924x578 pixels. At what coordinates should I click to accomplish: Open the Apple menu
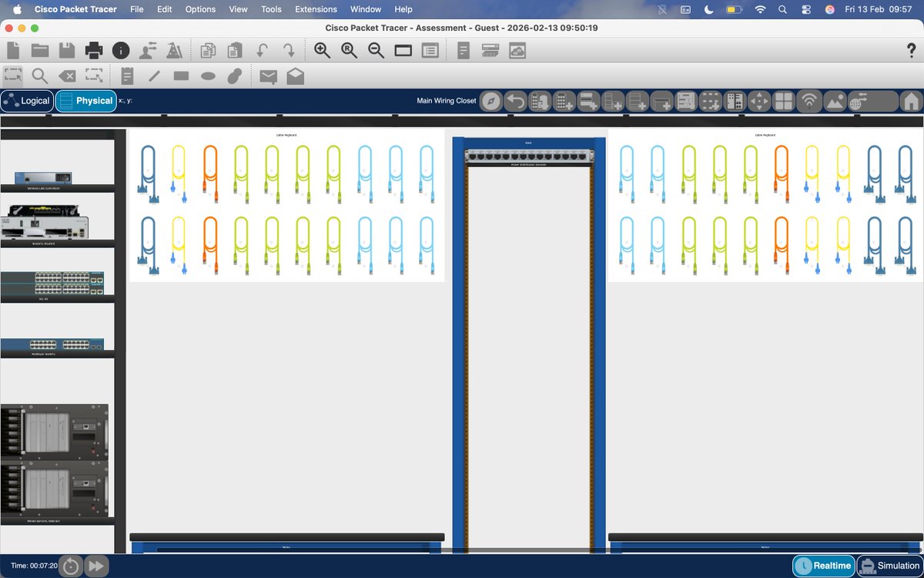17,9
